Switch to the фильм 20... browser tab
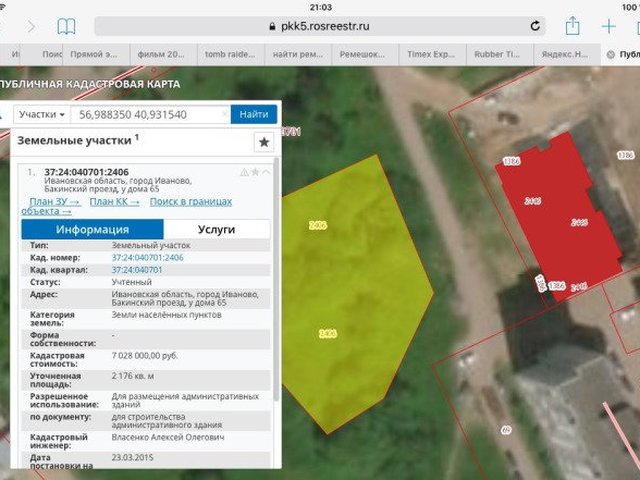The width and height of the screenshot is (640, 480). [163, 54]
